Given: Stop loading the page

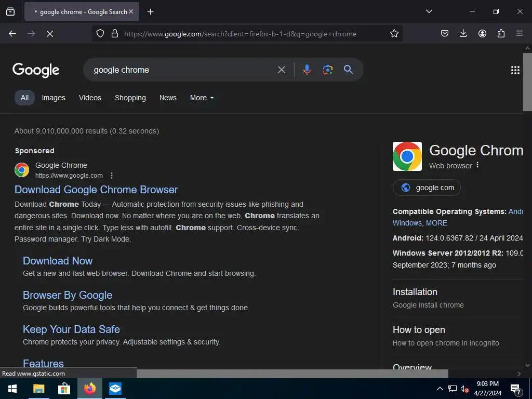Looking at the screenshot, I should (50, 33).
